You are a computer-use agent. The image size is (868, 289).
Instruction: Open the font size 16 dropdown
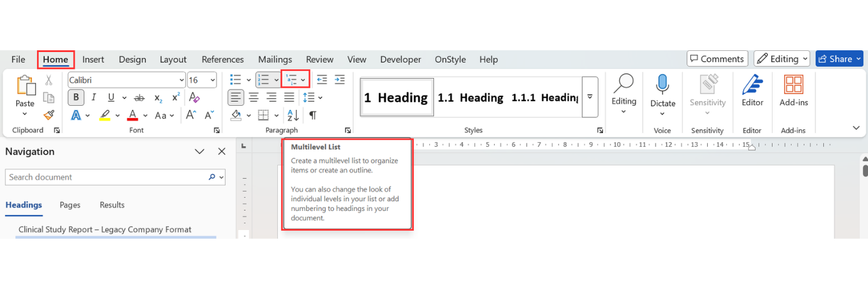(213, 80)
